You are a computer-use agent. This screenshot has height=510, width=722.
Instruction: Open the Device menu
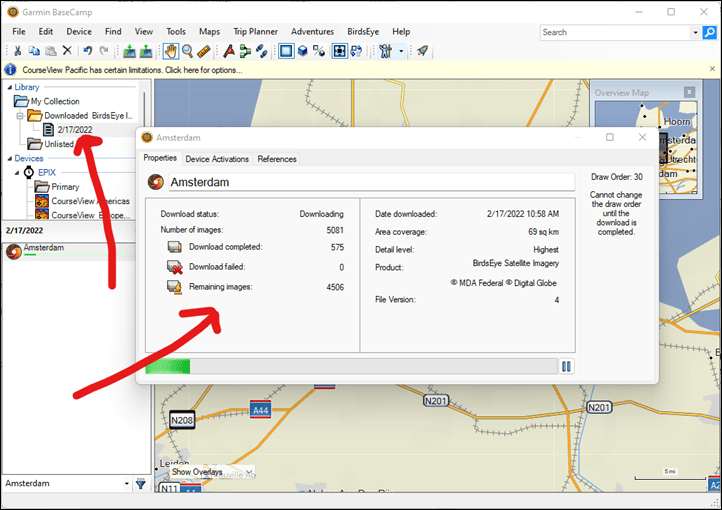point(79,32)
